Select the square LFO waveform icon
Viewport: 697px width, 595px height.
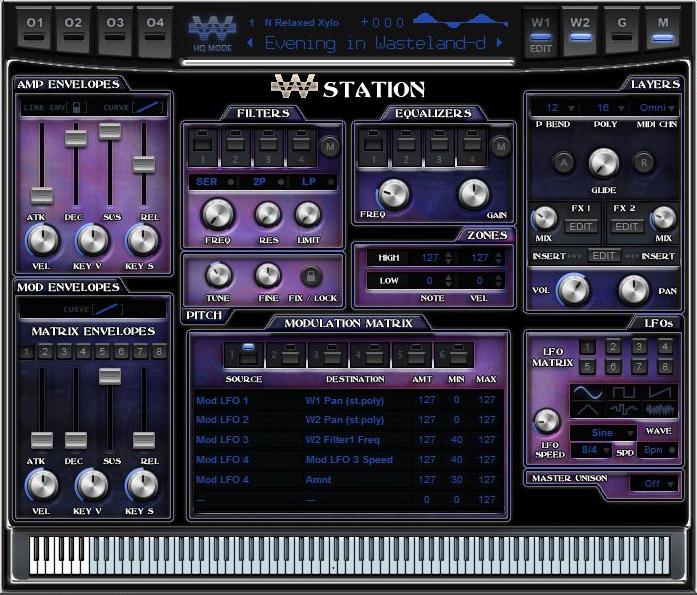[624, 393]
